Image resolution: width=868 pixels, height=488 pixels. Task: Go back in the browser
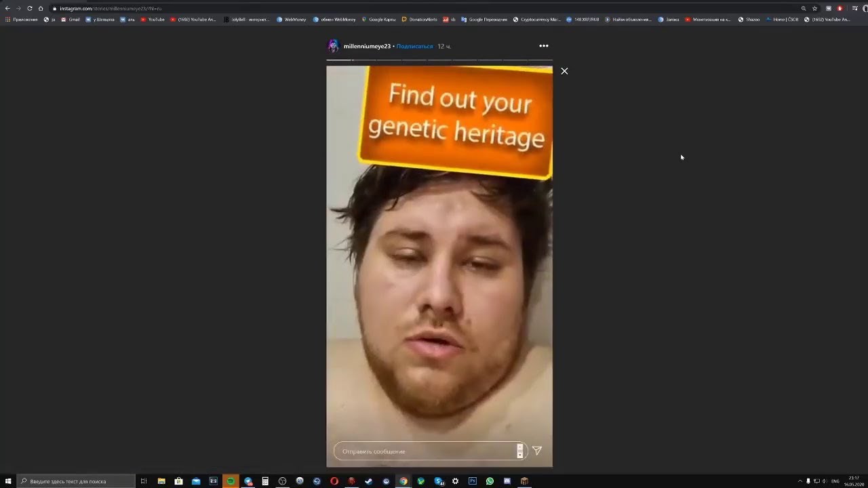pos(7,8)
